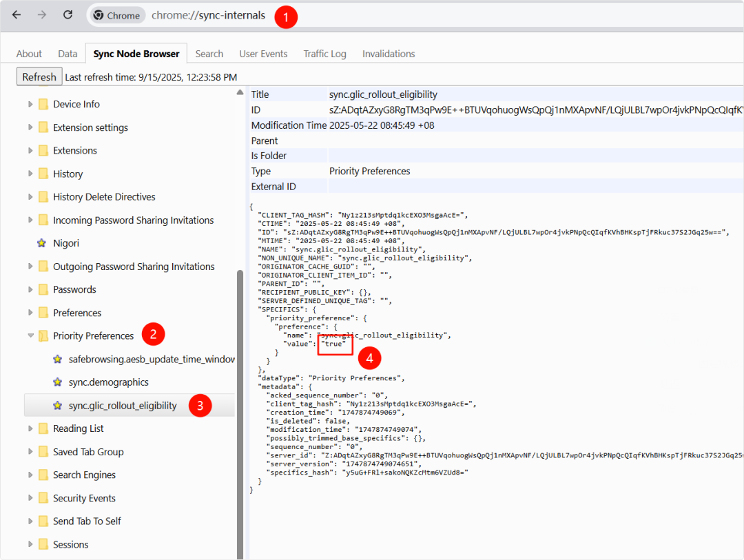Click the Chrome site info chip

coord(117,15)
